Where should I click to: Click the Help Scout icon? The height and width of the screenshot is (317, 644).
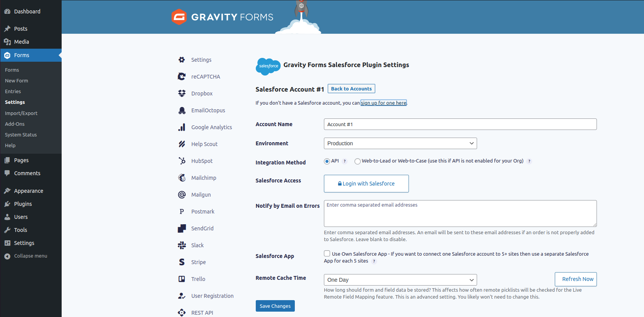coord(182,144)
